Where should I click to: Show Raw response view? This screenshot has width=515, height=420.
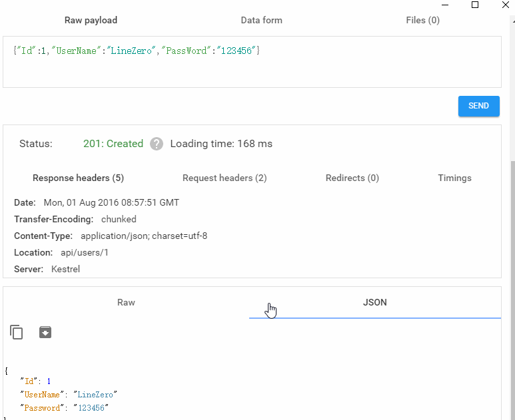(x=126, y=302)
